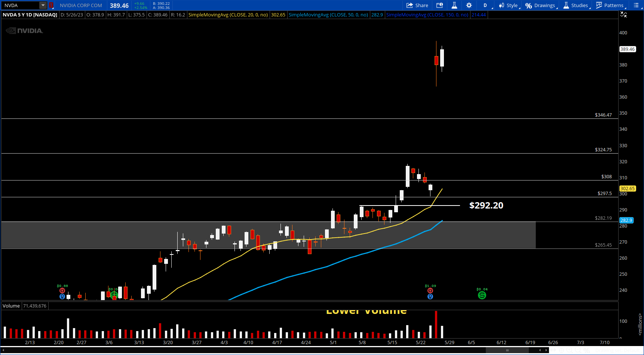Open the Patterns menu
Viewport: 644px width, 355px height.
pos(610,5)
